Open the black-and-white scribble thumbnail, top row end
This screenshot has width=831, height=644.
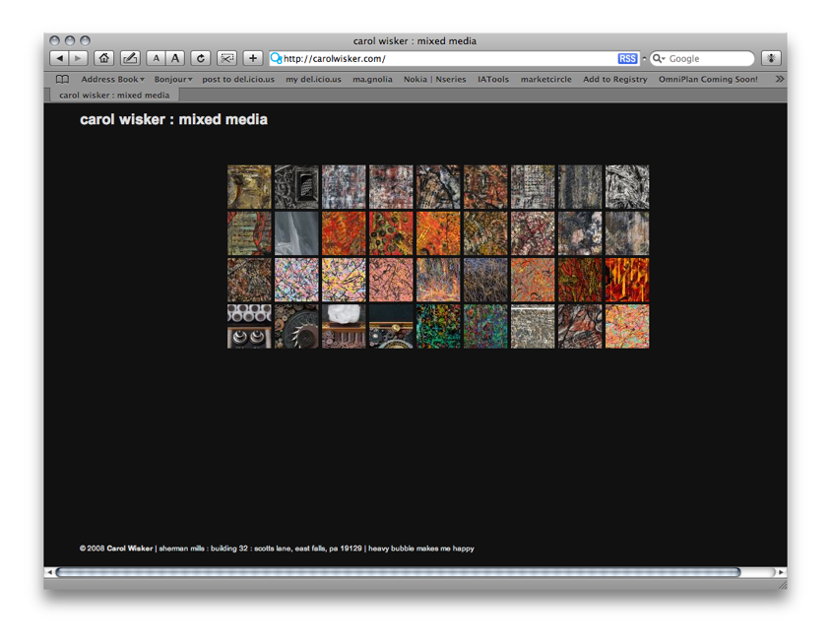click(x=627, y=186)
